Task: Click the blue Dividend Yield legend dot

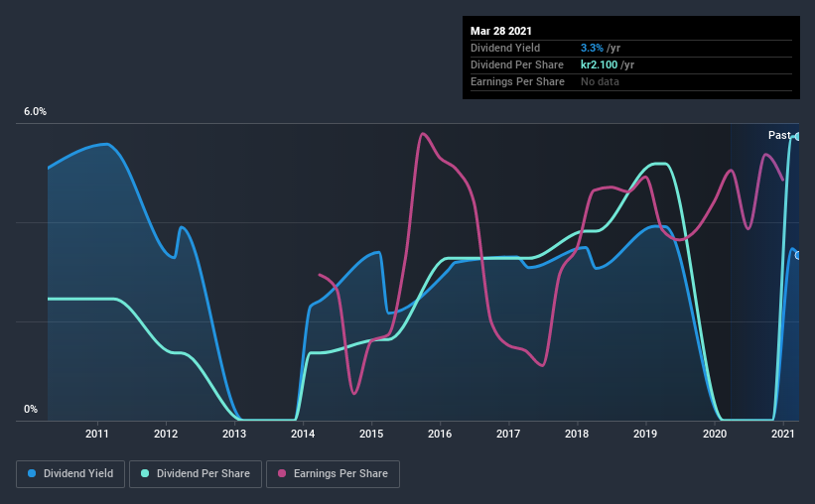Action: click(x=32, y=473)
